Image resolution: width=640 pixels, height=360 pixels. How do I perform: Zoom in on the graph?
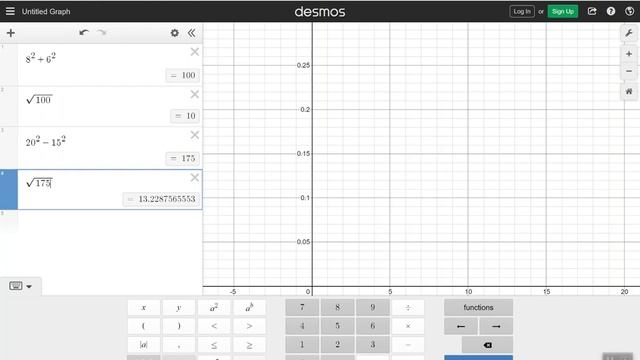(629, 54)
